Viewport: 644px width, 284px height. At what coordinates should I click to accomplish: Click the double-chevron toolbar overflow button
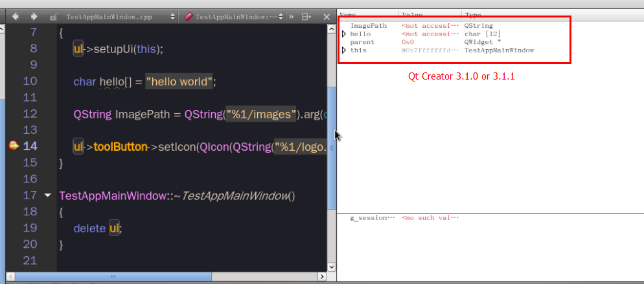click(x=291, y=17)
